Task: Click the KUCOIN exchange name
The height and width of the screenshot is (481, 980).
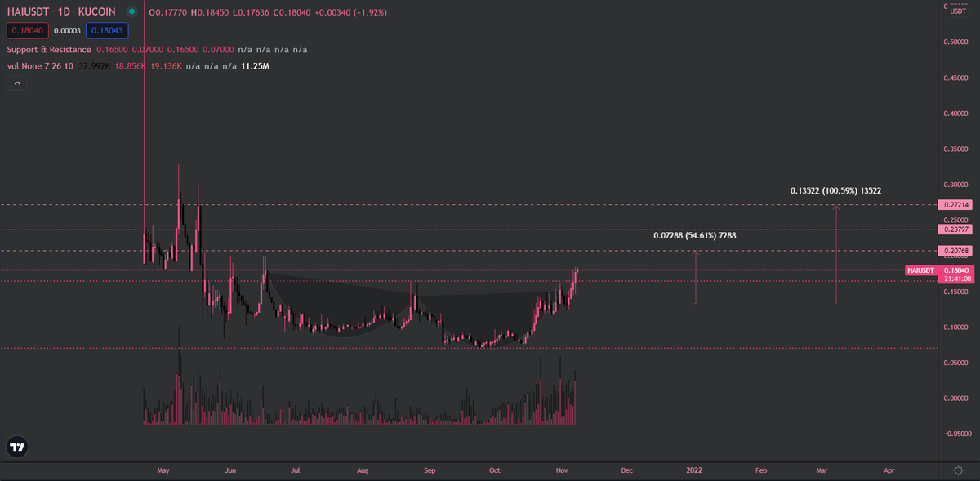Action: point(98,11)
